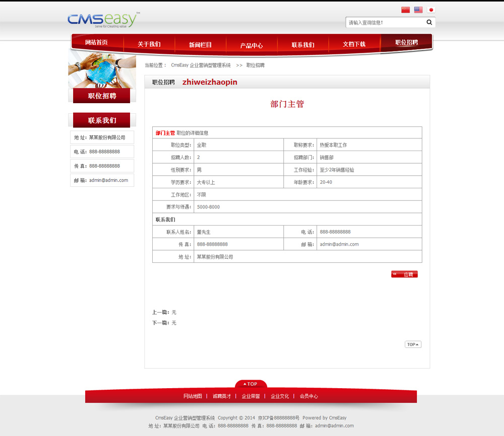Open the 联系我们 navigation menu item

[x=303, y=45]
